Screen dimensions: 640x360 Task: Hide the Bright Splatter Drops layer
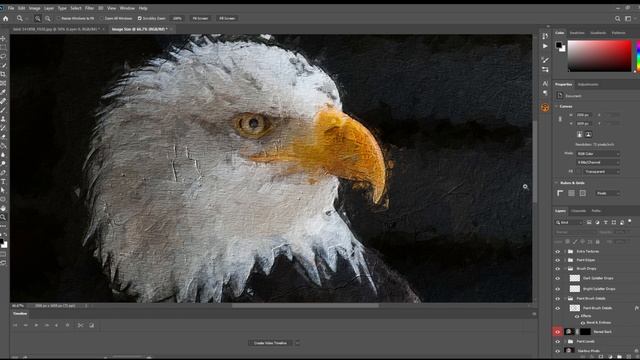tap(558, 289)
